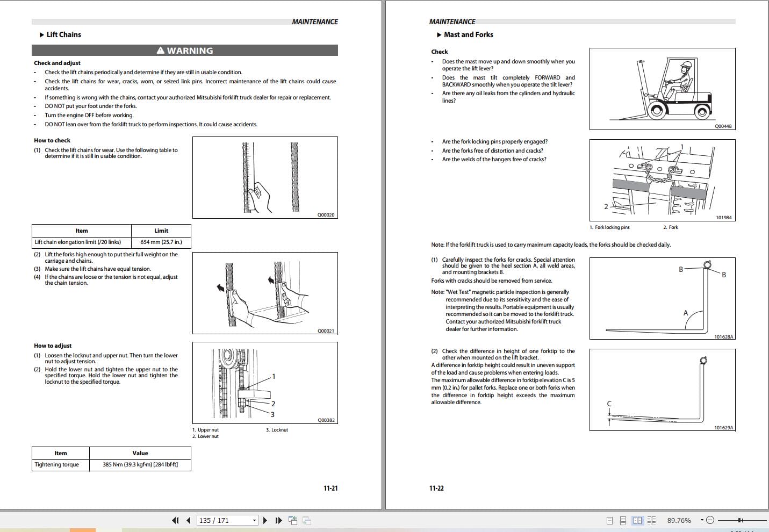Screen dimensions: 769x532
Task: Click the 'Tightening torque' table cell
Action: [x=61, y=465]
